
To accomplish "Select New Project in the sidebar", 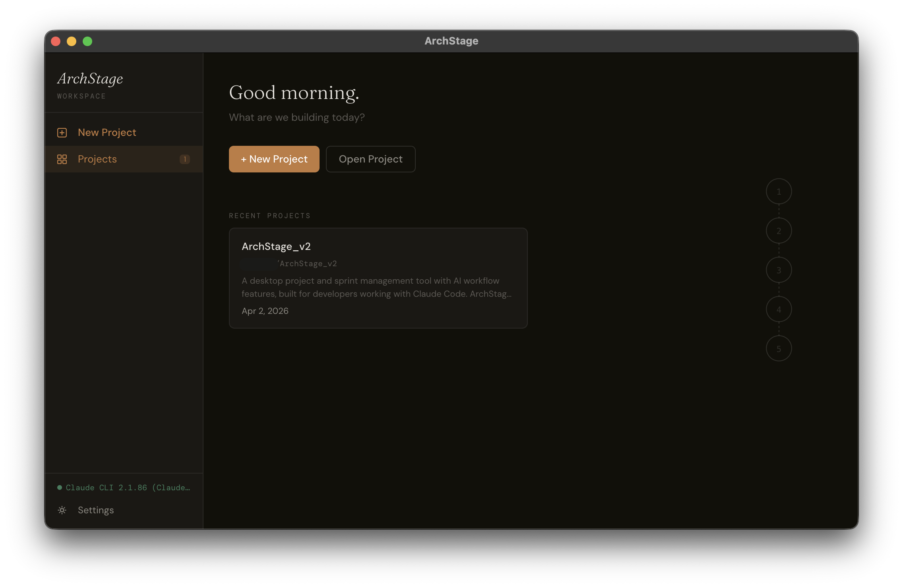I will click(x=107, y=132).
